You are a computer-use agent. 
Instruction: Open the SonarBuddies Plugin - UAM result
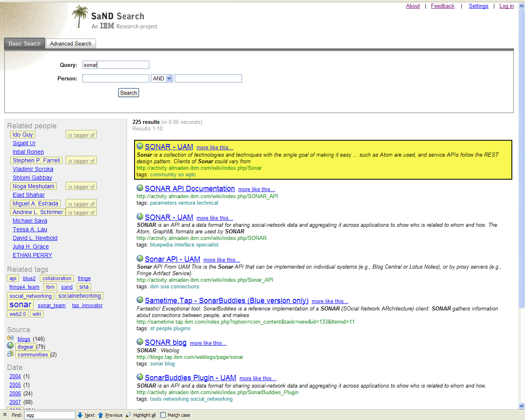click(190, 378)
